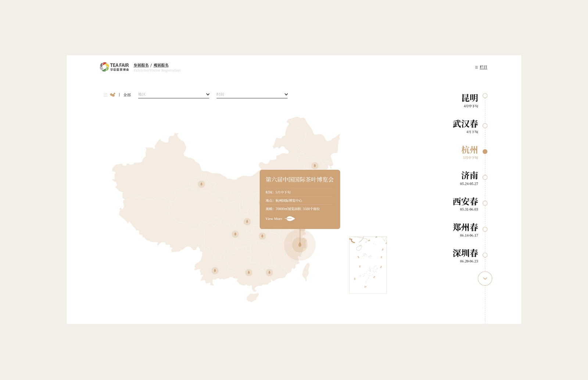Click the South China Sea inset map
Screen dimensions: 588x380
[x=368, y=265]
